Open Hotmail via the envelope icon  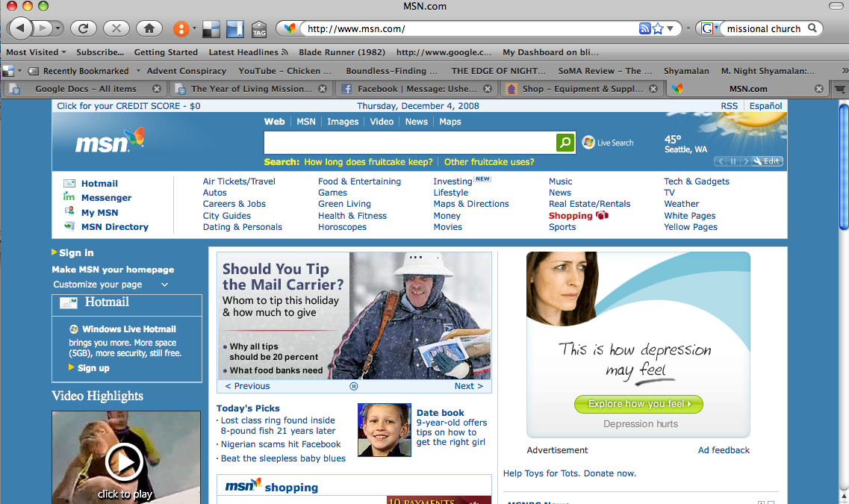tap(69, 183)
